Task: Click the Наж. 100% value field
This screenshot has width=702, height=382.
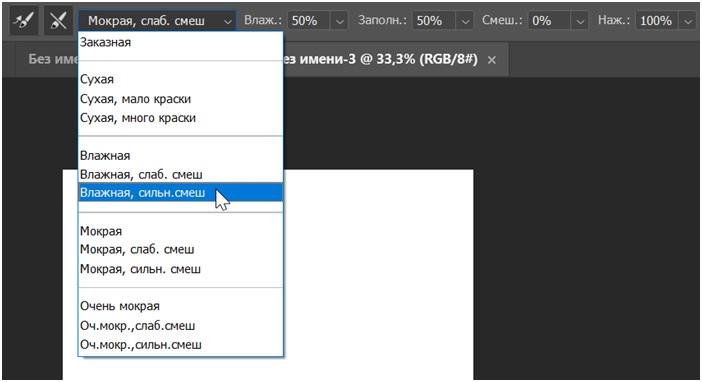Action: [658, 21]
